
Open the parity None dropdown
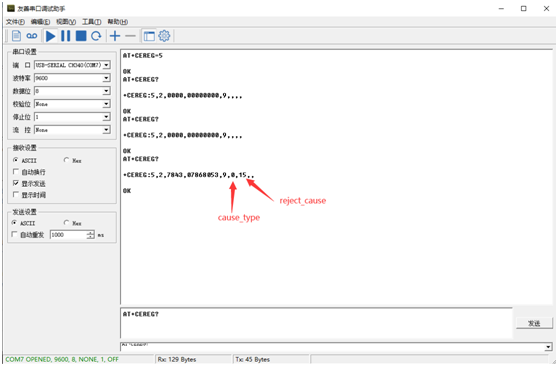tap(106, 104)
